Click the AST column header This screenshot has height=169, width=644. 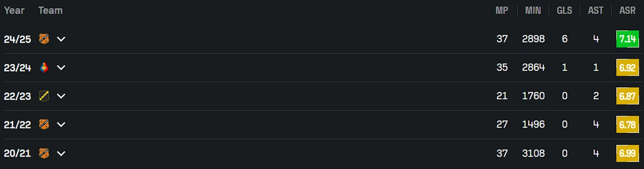(595, 11)
